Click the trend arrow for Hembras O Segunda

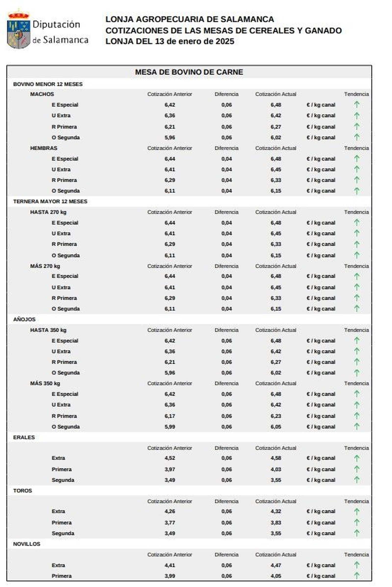point(356,191)
